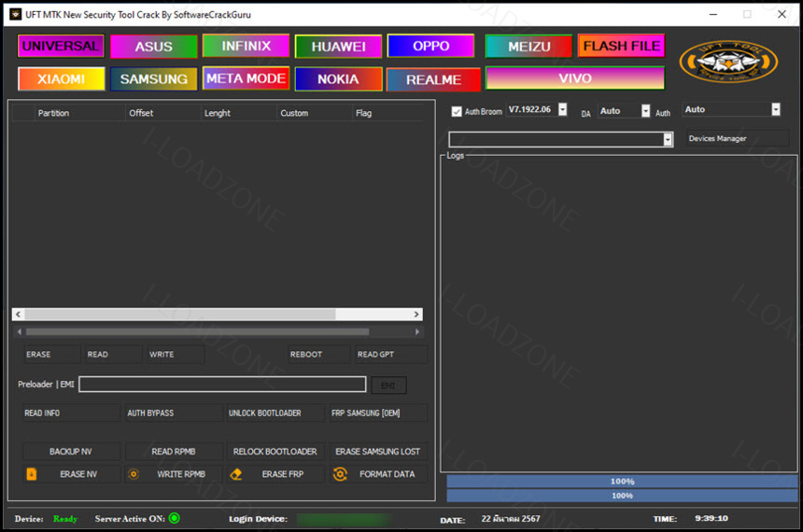This screenshot has width=803, height=532.
Task: Click the UFT Tool eagle logo
Action: click(x=728, y=62)
